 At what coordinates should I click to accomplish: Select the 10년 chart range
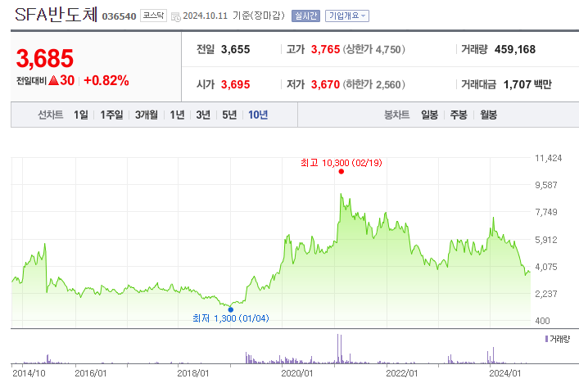(x=258, y=115)
